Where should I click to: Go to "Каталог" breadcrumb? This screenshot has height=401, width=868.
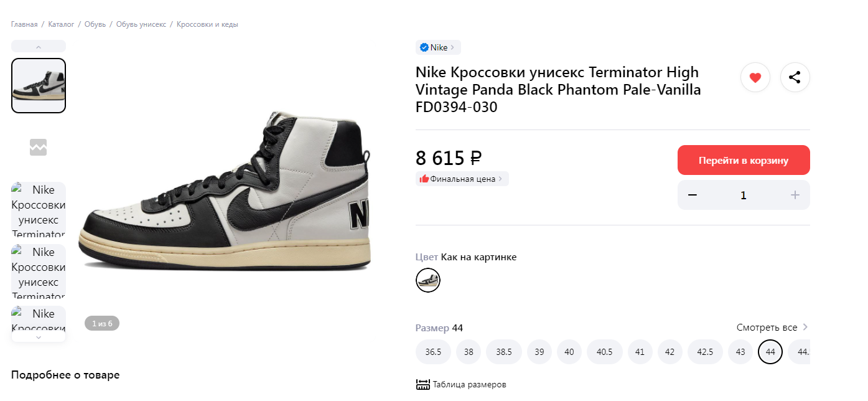(61, 24)
